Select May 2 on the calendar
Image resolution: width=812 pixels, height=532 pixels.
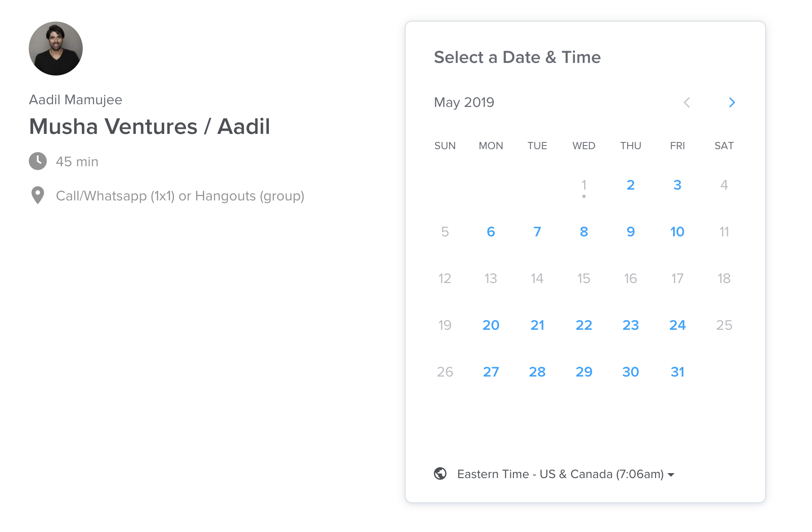tap(630, 185)
